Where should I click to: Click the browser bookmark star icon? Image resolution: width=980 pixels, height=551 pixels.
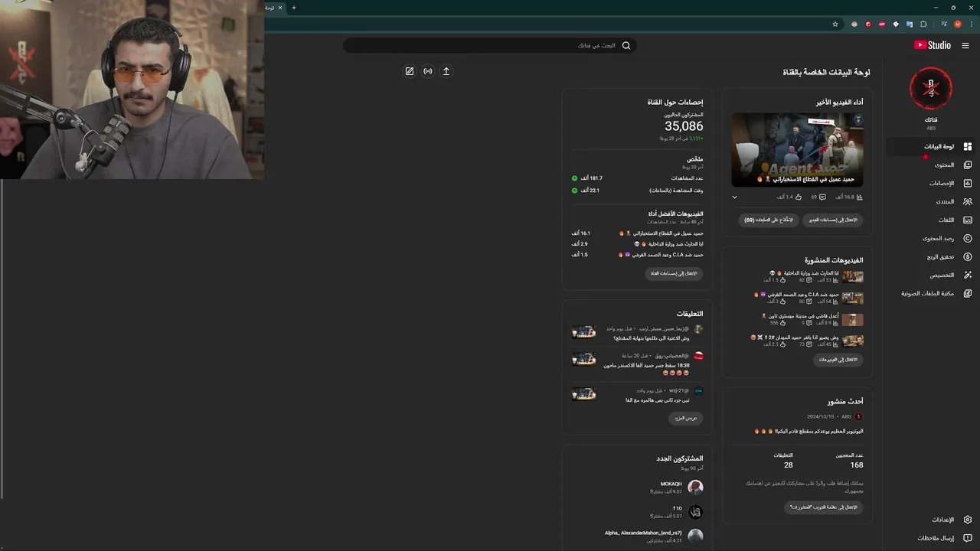(835, 24)
